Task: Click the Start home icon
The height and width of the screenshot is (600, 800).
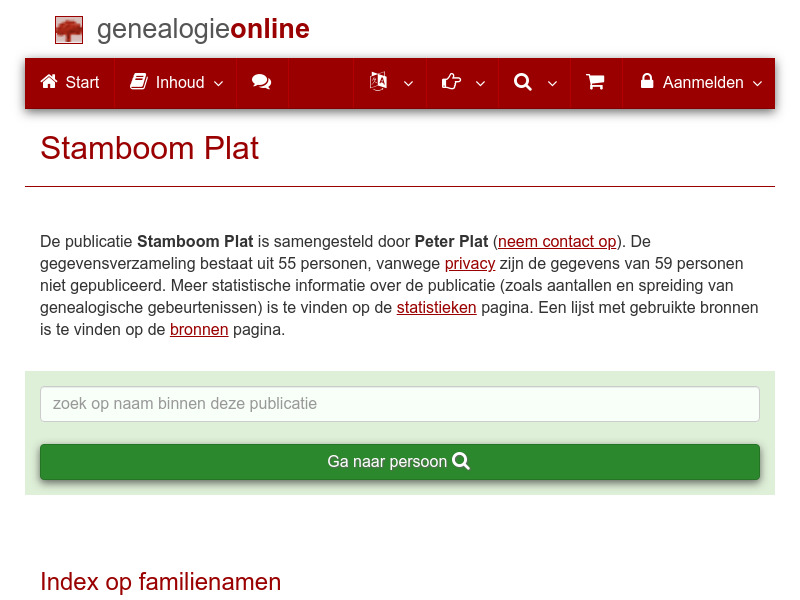Action: (46, 83)
